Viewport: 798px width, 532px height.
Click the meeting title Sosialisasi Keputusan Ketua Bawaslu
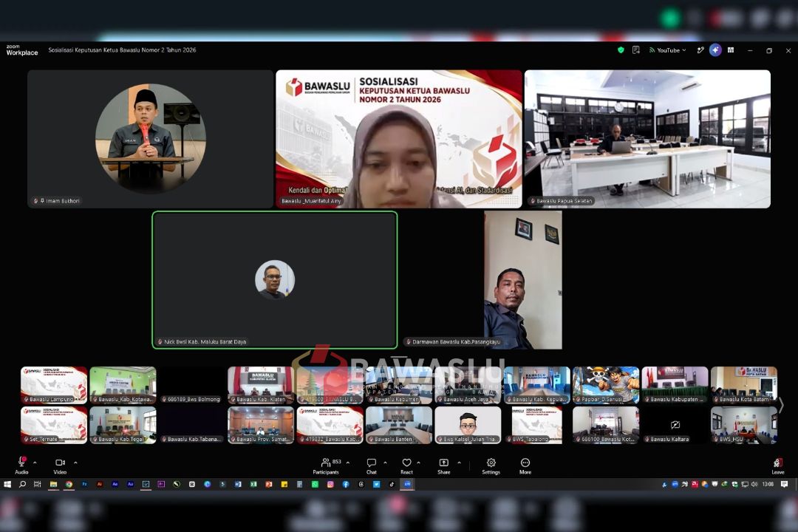tap(122, 50)
